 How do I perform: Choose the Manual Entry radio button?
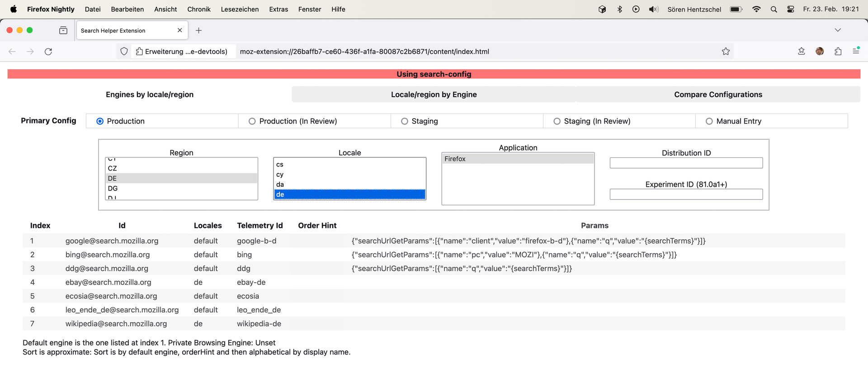coord(709,121)
